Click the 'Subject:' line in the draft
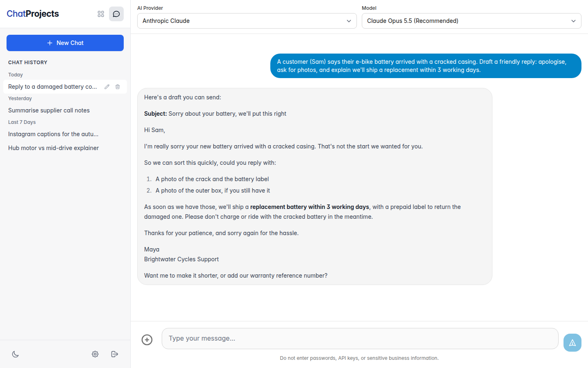Viewport: 588px width, 368px height. tap(215, 114)
